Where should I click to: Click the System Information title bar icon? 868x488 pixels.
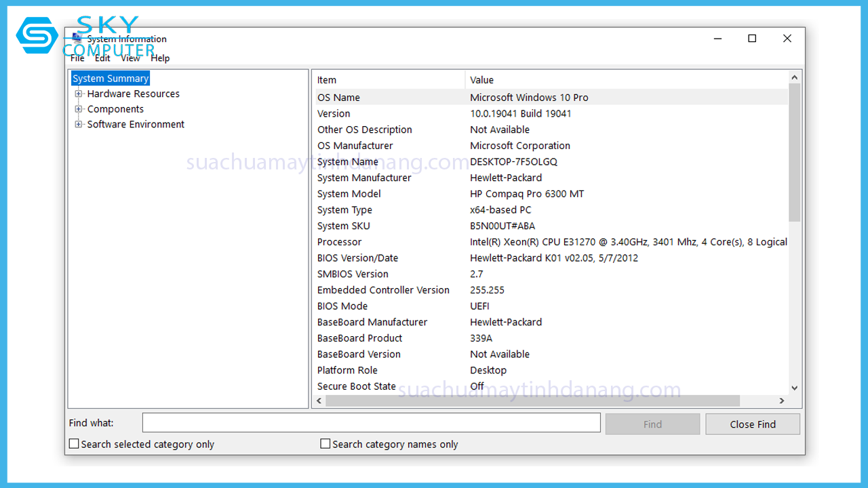pyautogui.click(x=77, y=38)
